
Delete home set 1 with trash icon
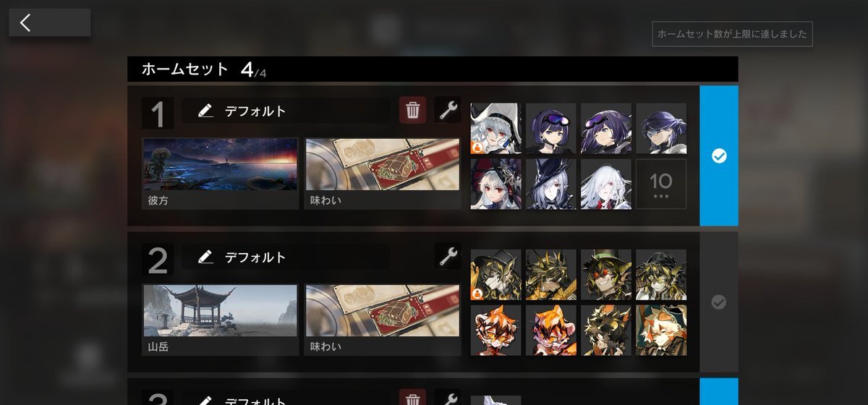point(413,110)
